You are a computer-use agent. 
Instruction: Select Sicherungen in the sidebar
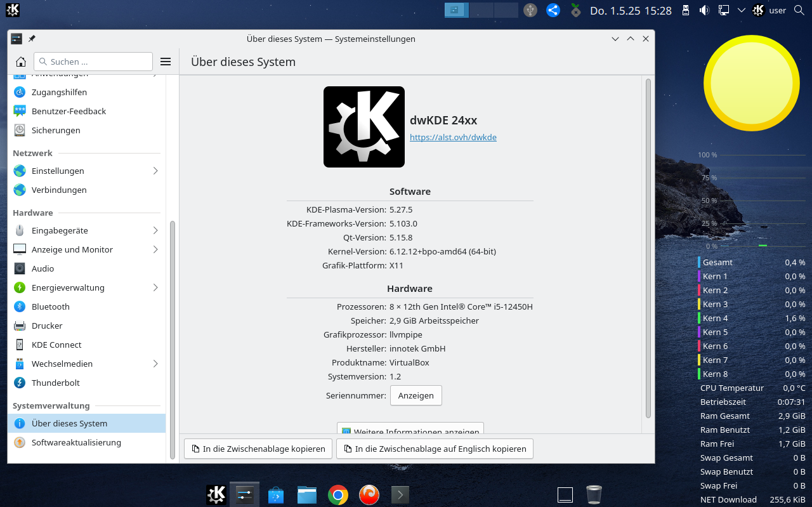point(86,130)
